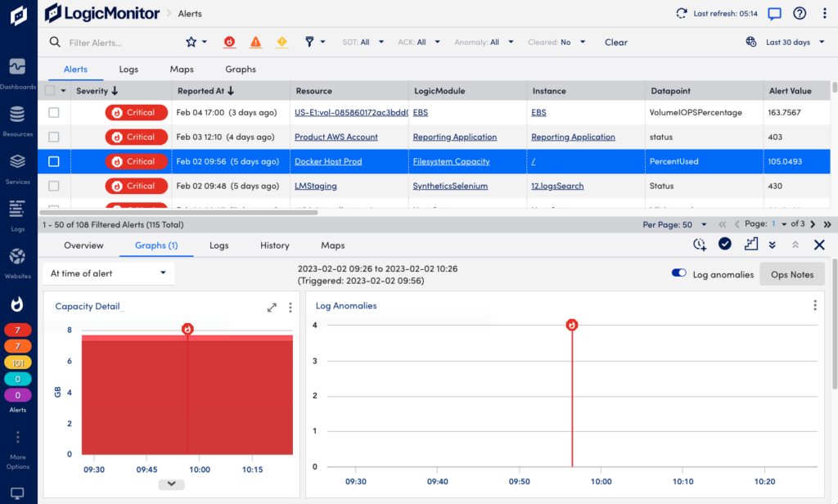Click the Clear filters button
The image size is (838, 504).
point(616,43)
